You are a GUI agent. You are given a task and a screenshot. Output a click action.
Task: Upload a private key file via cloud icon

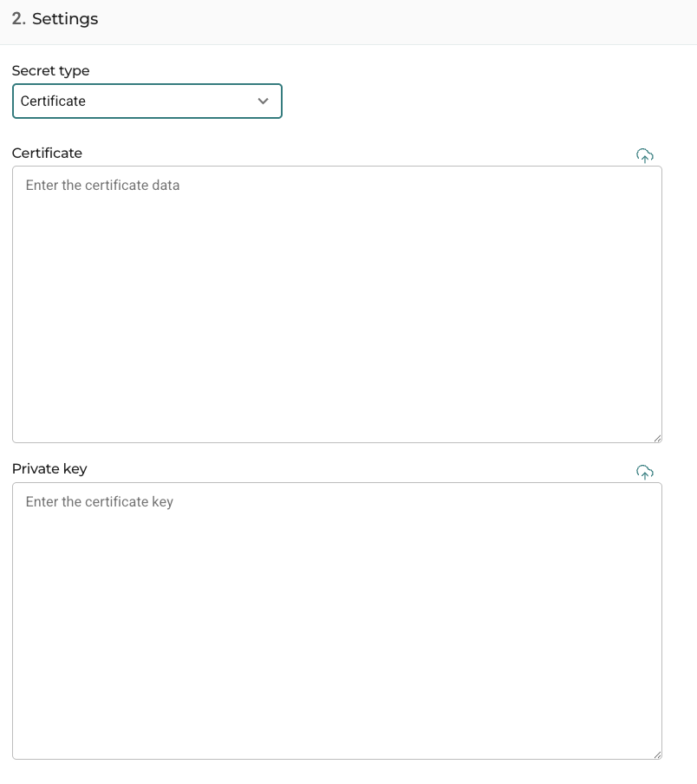(644, 472)
